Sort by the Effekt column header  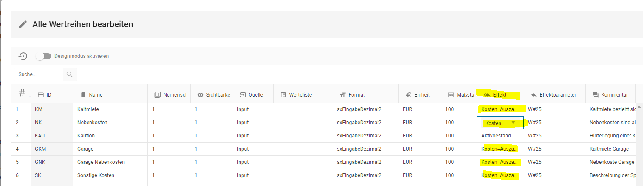pos(500,95)
